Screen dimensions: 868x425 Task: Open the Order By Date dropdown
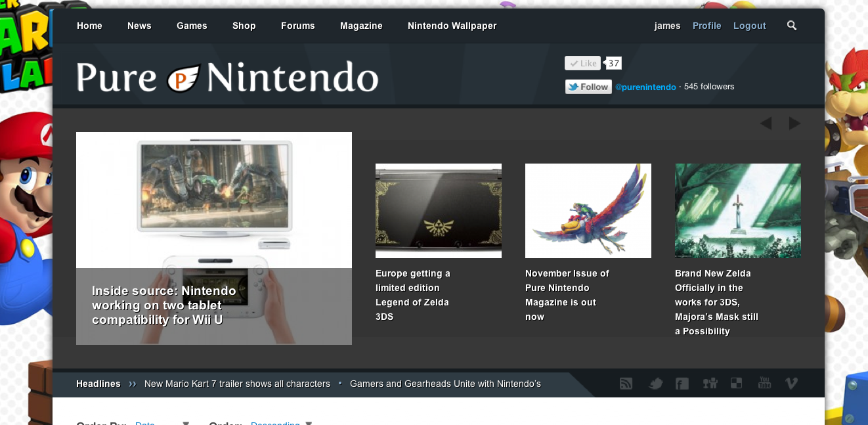[144, 423]
